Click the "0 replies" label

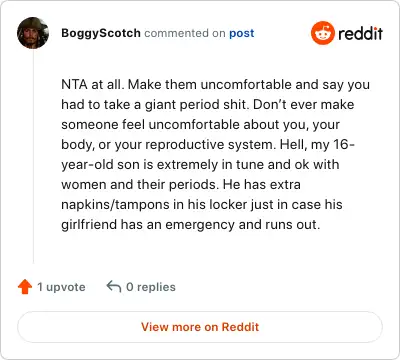(x=151, y=287)
